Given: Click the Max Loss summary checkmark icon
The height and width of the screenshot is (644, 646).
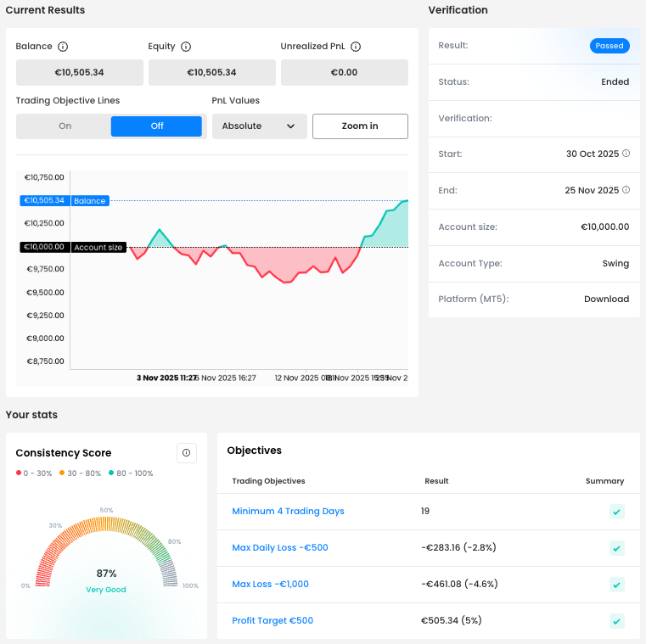Looking at the screenshot, I should (617, 585).
